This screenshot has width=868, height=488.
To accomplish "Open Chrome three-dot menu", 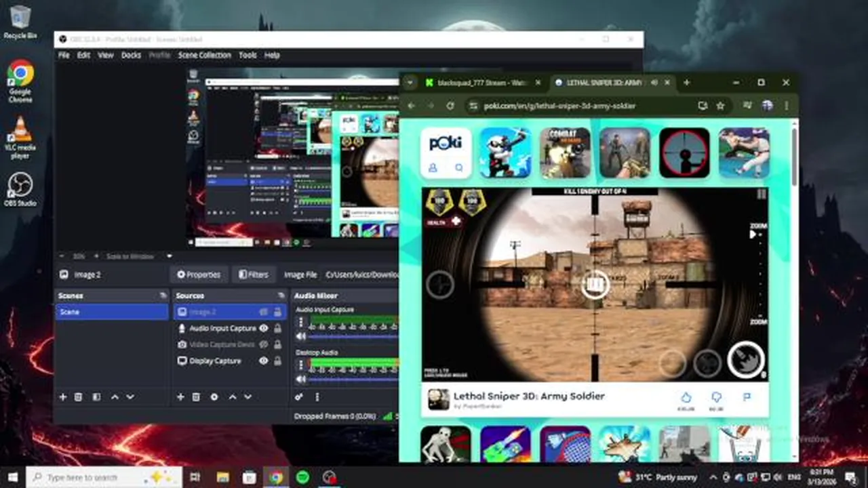I will (x=786, y=106).
